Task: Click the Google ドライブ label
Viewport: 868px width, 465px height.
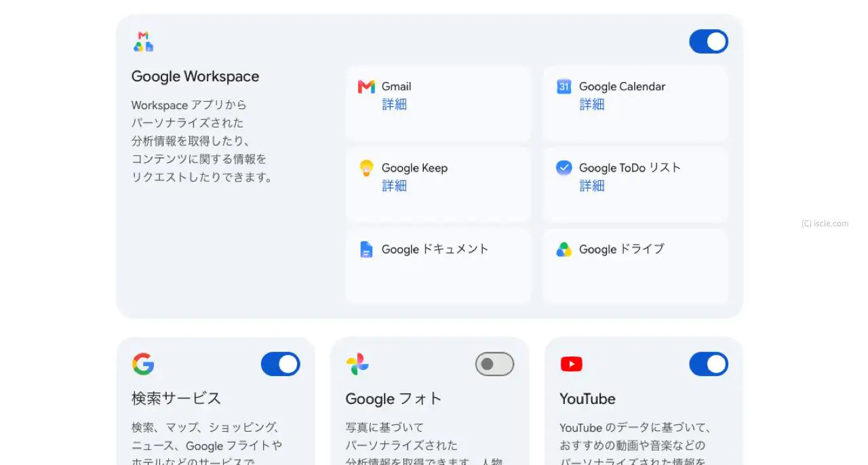Action: pyautogui.click(x=622, y=249)
